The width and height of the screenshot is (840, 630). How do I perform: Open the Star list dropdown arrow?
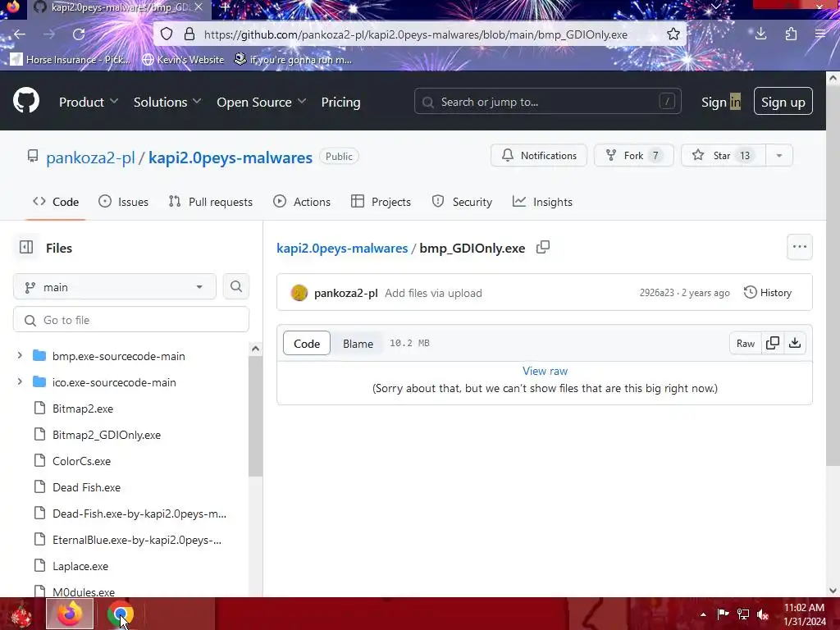779,155
